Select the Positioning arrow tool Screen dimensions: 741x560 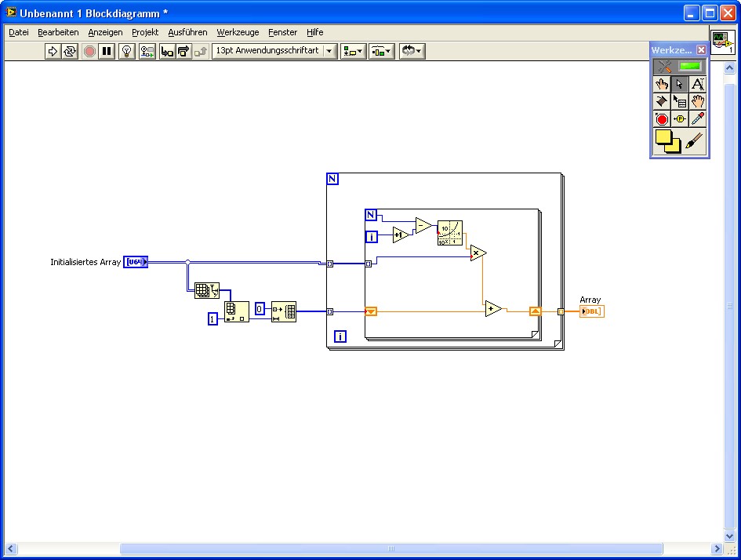point(680,85)
